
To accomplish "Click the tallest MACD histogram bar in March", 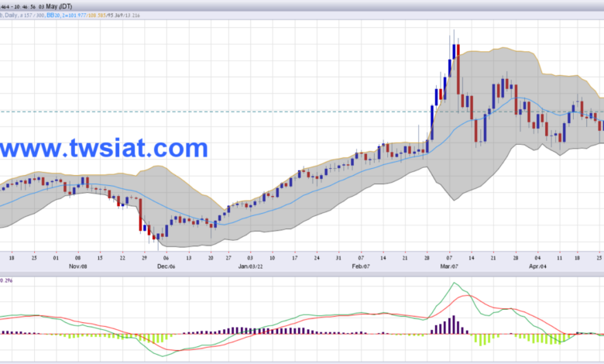I will (x=454, y=325).
